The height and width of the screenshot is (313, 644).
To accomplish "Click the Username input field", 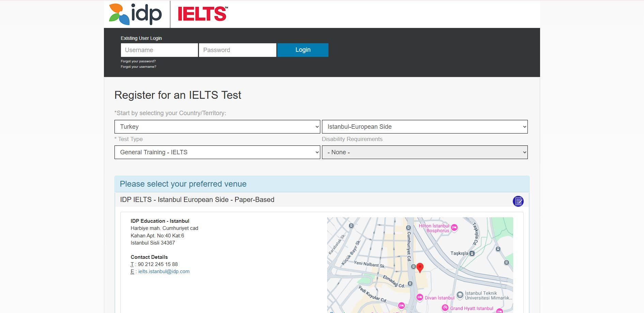I will [159, 50].
